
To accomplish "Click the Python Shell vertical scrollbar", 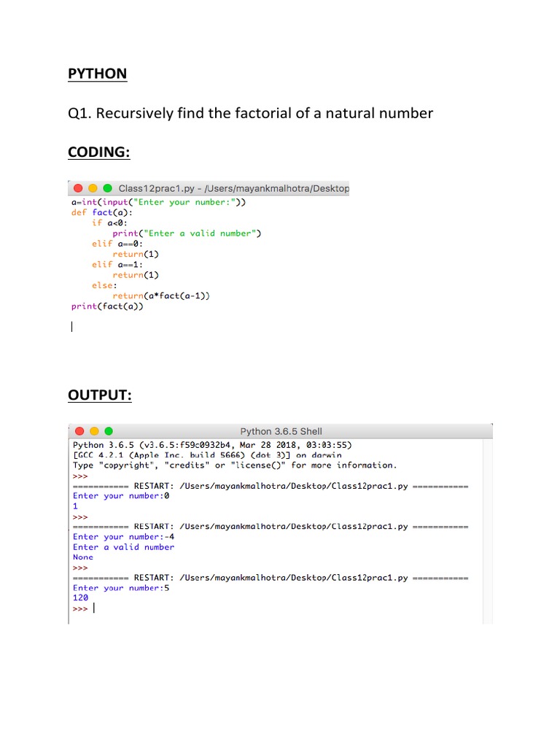I will point(488,531).
